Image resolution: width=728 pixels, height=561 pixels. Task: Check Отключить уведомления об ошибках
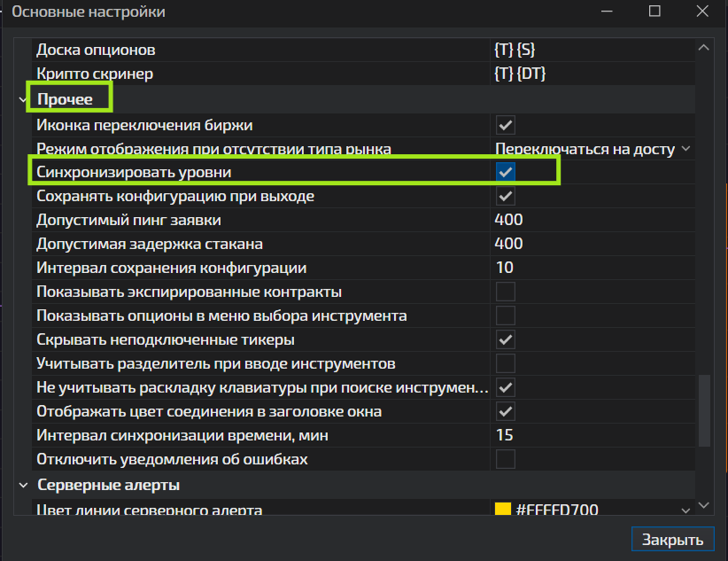(506, 459)
